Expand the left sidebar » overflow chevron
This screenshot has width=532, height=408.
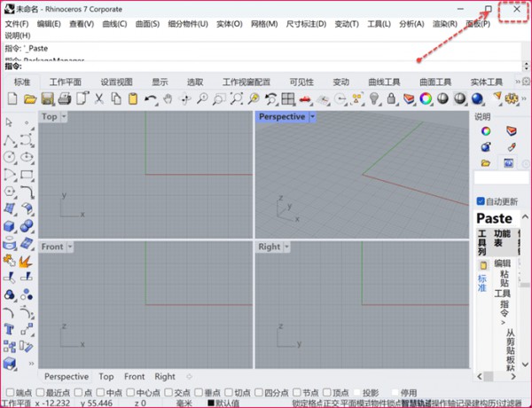pos(31,364)
